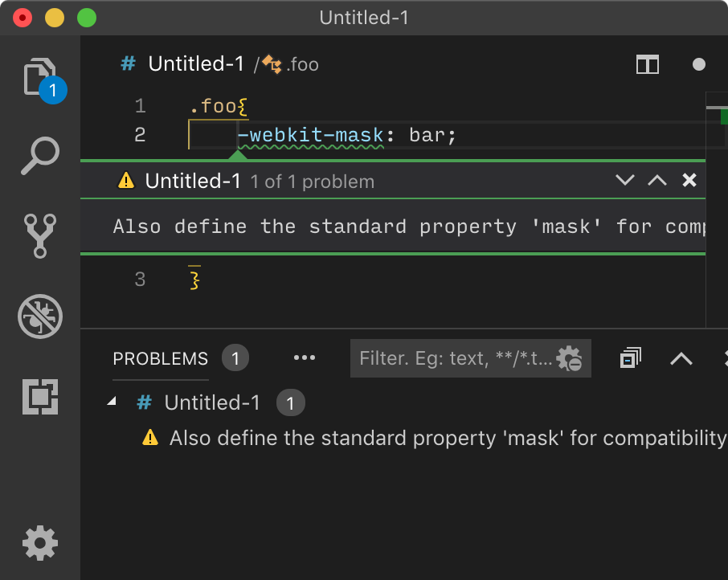Switch to the PROBLEMS panel tab
The image size is (728, 580).
(x=160, y=358)
